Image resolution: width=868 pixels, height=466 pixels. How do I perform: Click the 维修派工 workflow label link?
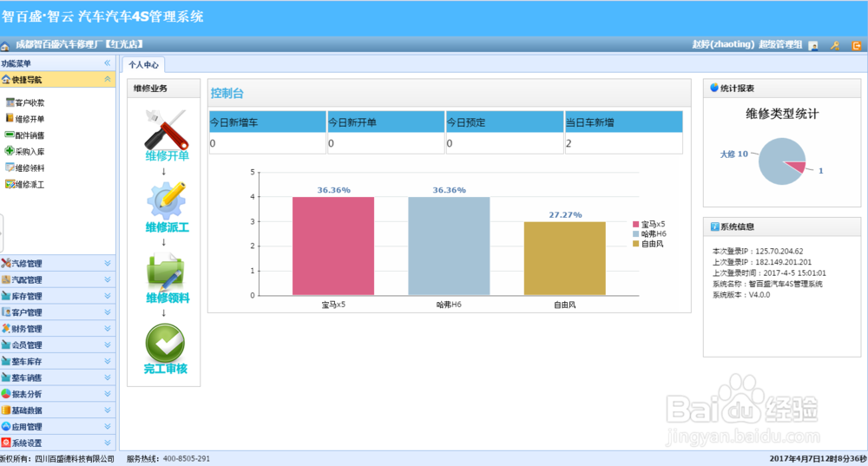click(x=168, y=226)
